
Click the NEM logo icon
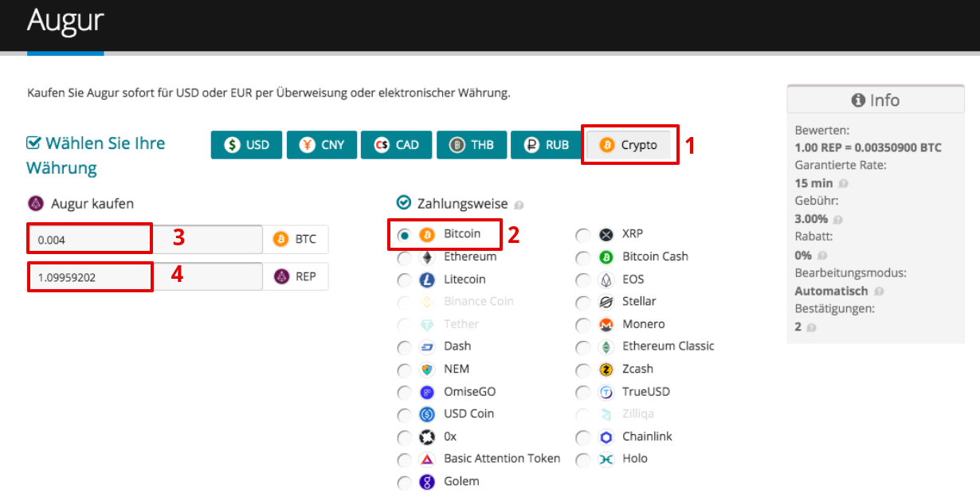coord(427,370)
